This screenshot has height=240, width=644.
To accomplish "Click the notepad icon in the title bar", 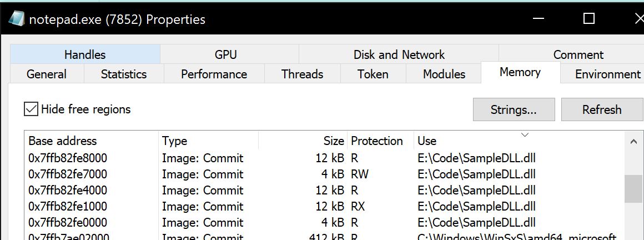I will click(x=16, y=19).
